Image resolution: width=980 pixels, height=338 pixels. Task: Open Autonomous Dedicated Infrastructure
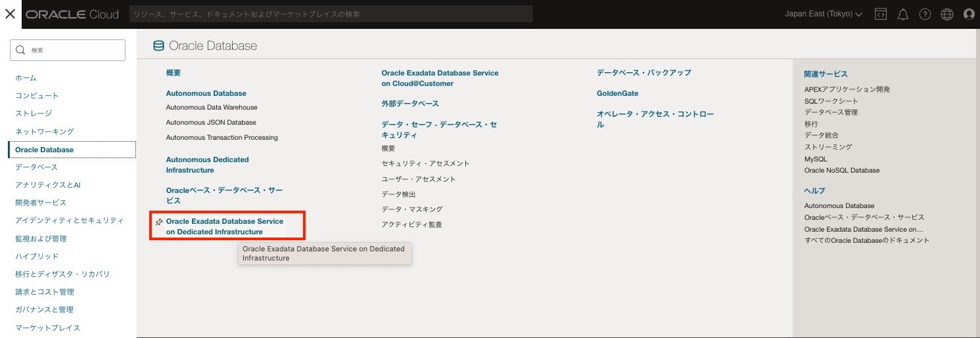coord(207,165)
